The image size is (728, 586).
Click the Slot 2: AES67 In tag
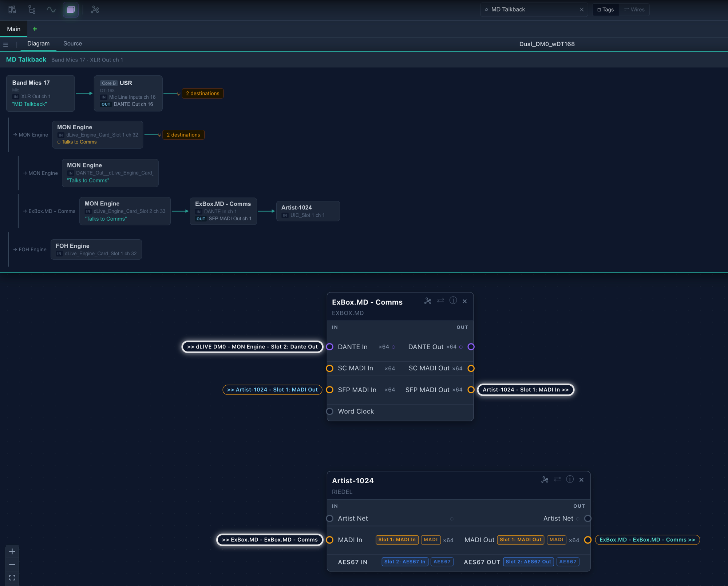[405, 562]
